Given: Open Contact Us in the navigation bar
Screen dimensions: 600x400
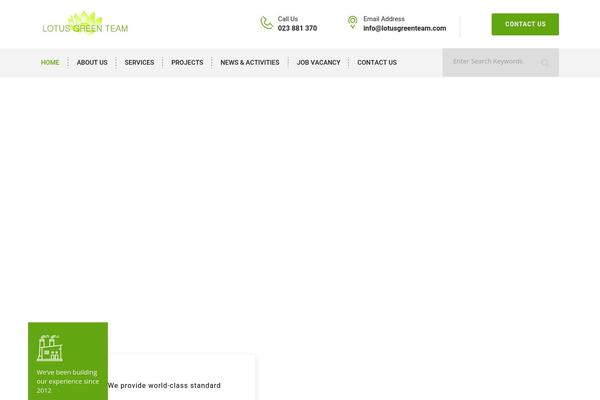Looking at the screenshot, I should (x=377, y=62).
